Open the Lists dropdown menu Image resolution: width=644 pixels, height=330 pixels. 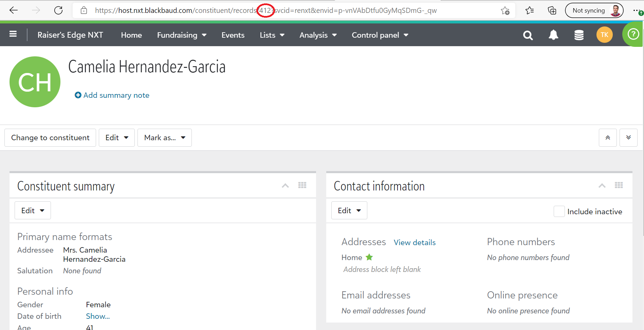tap(272, 35)
